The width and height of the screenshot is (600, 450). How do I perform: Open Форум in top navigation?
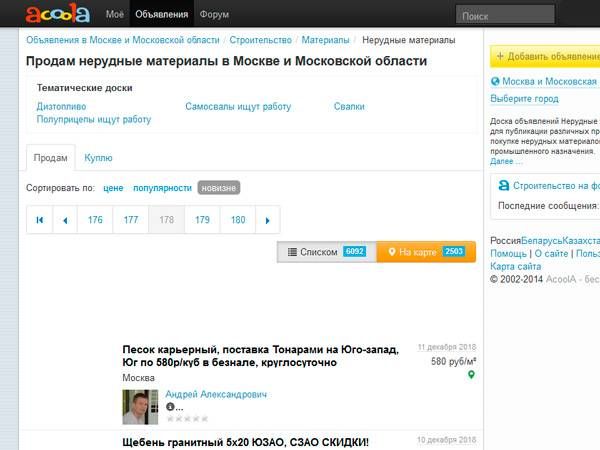point(214,15)
